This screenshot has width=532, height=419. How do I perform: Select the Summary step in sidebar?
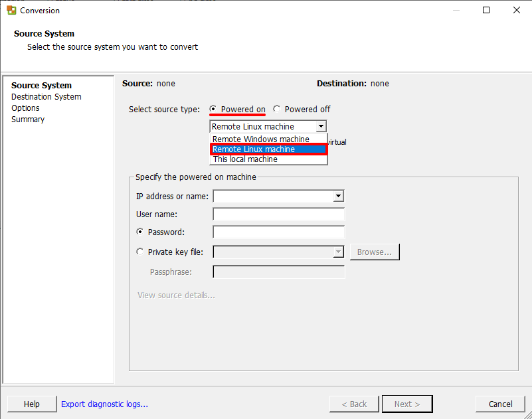[x=27, y=119]
